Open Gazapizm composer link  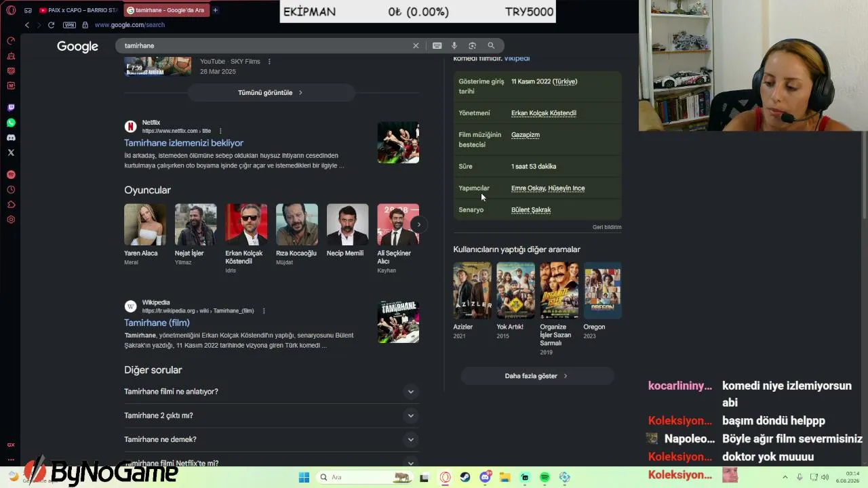pyautogui.click(x=526, y=135)
